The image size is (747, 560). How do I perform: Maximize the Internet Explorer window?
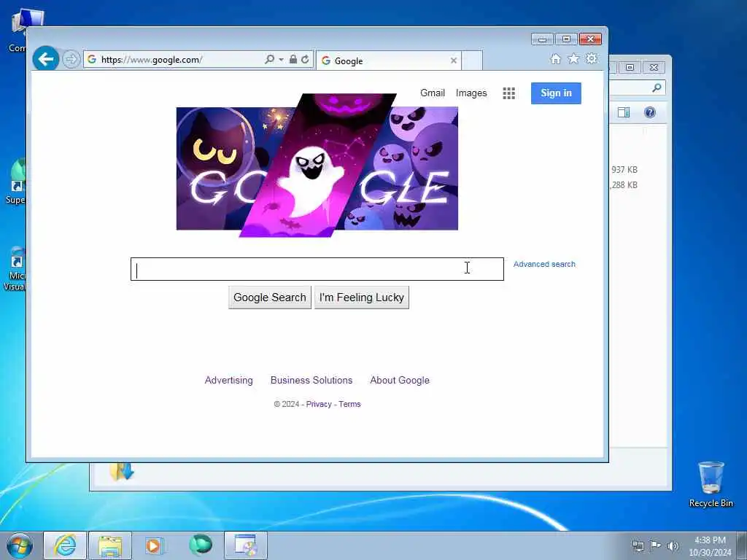pyautogui.click(x=566, y=39)
